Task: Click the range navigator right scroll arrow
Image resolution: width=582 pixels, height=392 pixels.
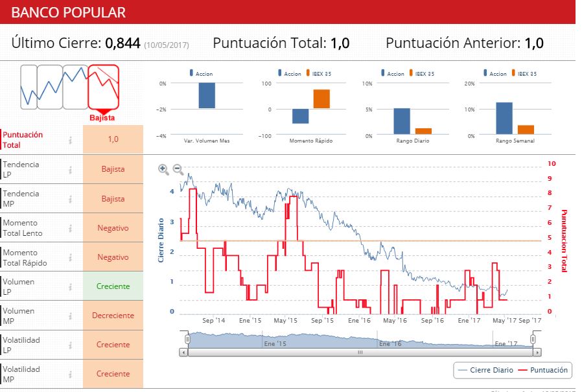Action: coord(537,352)
